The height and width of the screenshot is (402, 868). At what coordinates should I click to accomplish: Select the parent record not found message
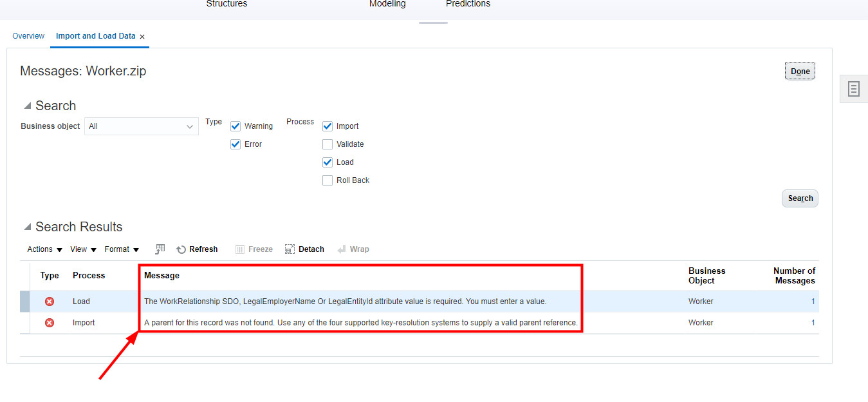(361, 323)
